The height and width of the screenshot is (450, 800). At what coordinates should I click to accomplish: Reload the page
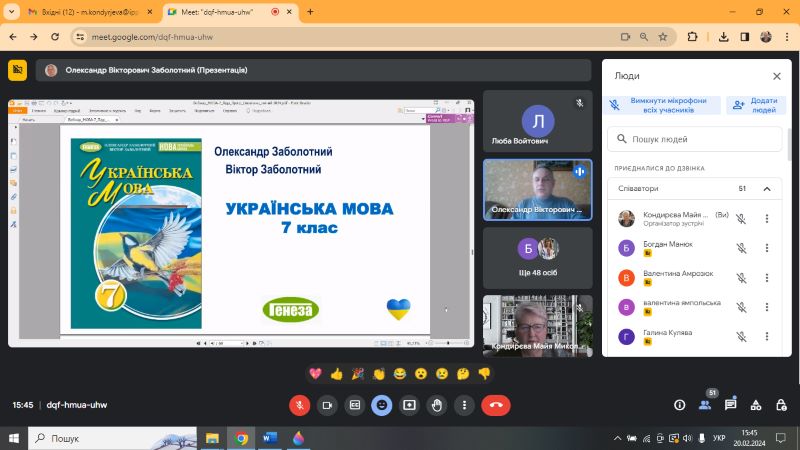pyautogui.click(x=55, y=37)
